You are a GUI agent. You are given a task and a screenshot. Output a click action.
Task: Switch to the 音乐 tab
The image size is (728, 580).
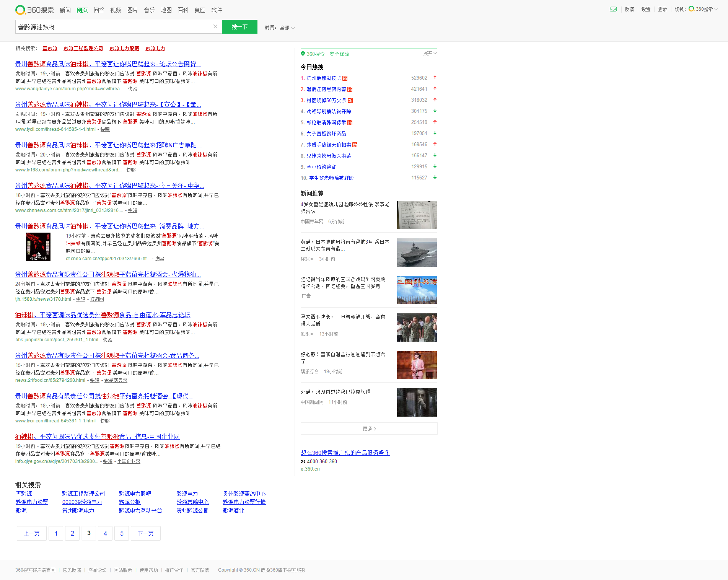click(x=149, y=10)
